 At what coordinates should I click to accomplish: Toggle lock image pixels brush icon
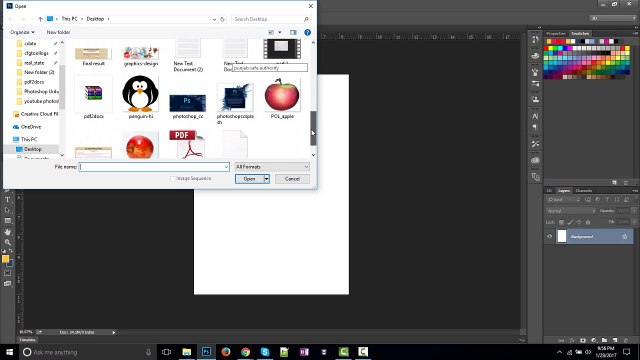[x=570, y=222]
